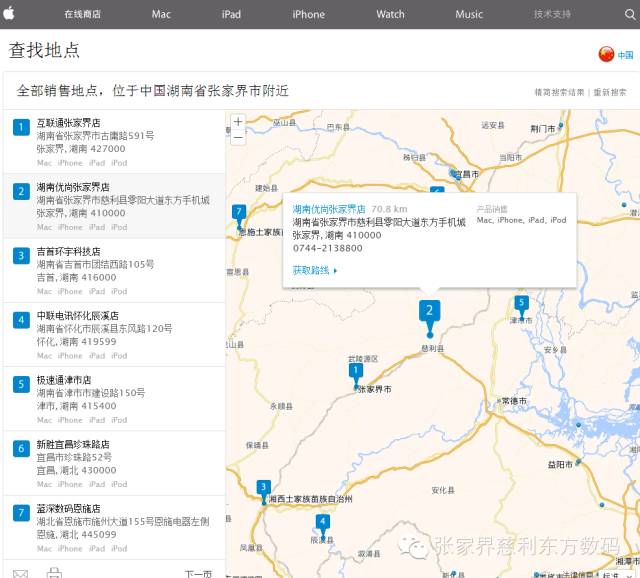Open the Mac menu item
Screen dimensions: 640x578
[x=161, y=14]
